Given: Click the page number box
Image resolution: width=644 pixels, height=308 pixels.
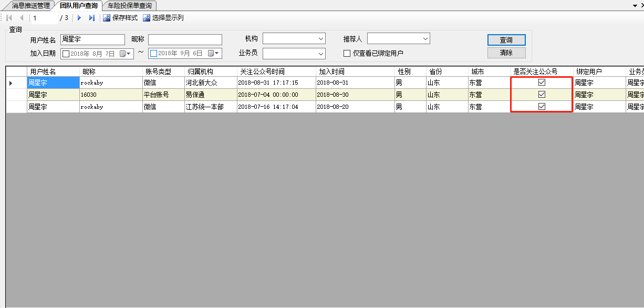Looking at the screenshot, I should point(44,18).
